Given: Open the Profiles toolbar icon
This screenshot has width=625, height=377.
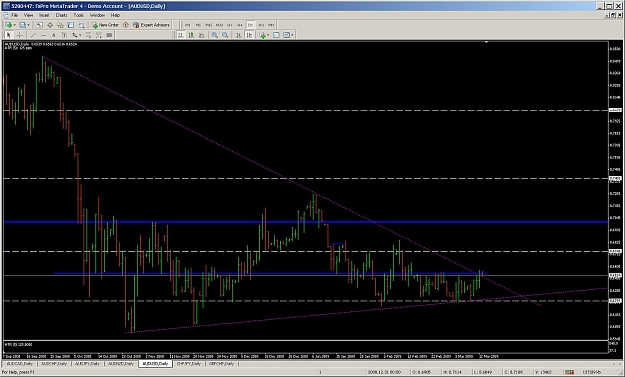Looking at the screenshot, I should (x=23, y=25).
